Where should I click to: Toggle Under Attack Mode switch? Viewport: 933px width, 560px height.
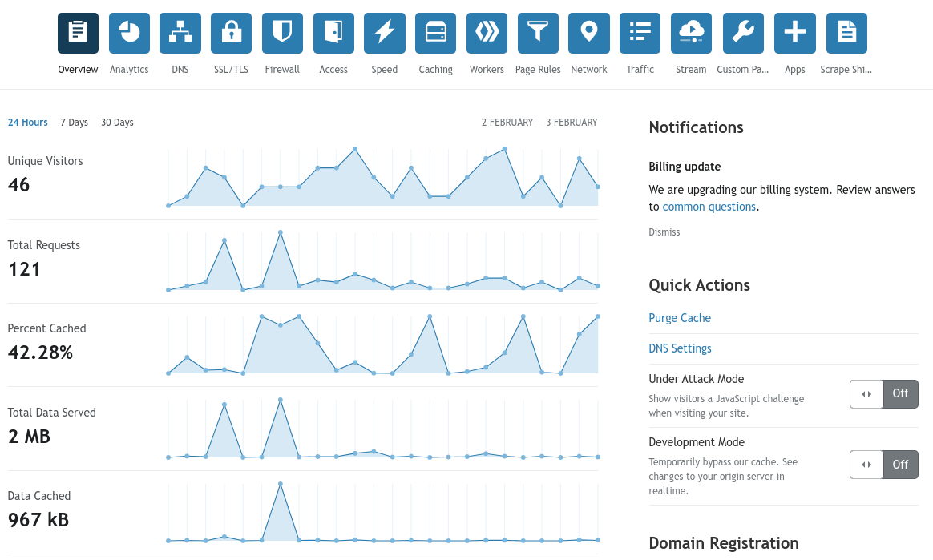click(883, 394)
